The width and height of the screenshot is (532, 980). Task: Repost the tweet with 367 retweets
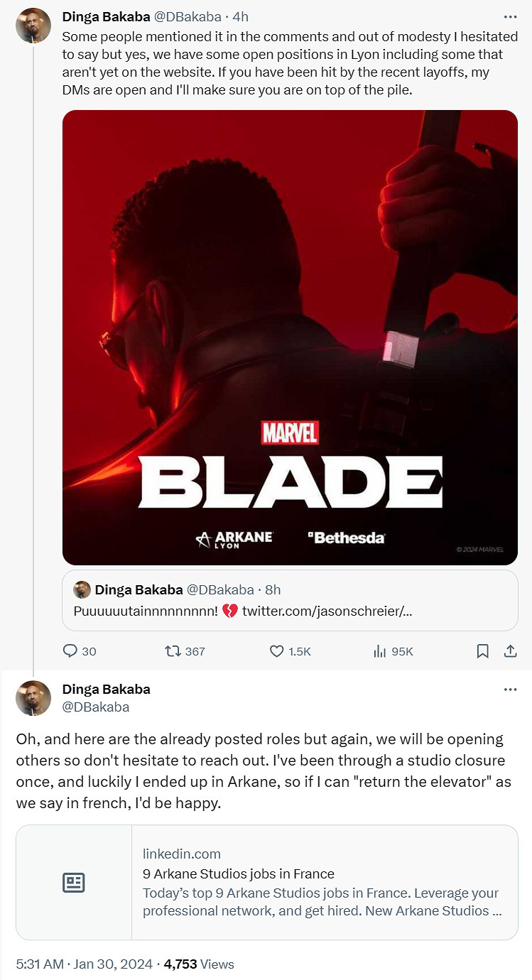pos(173,651)
